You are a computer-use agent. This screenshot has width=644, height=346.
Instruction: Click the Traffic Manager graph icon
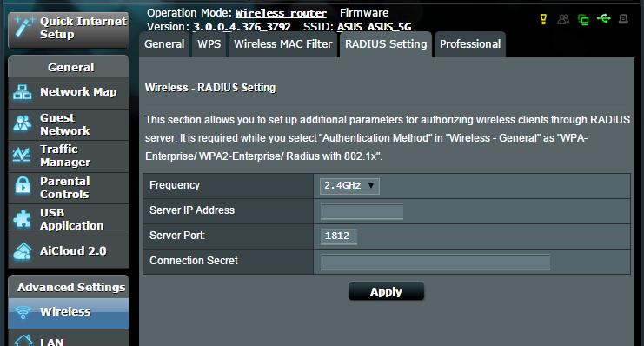(x=22, y=155)
